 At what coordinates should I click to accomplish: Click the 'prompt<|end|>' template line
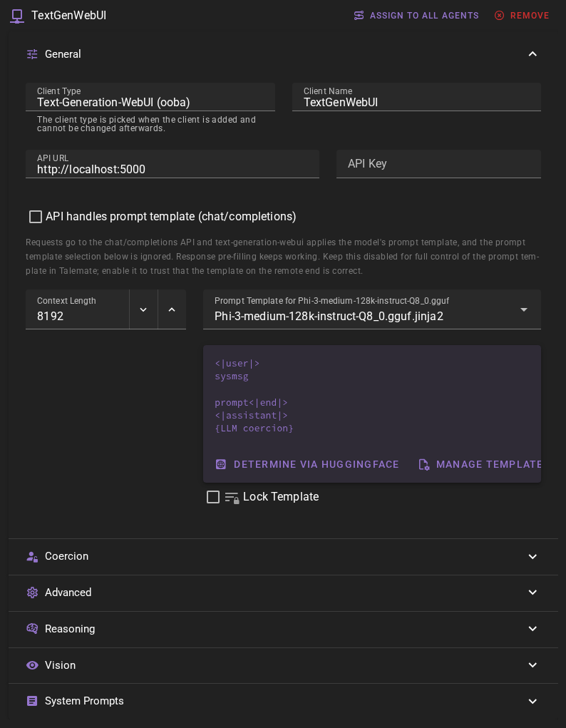click(x=251, y=403)
